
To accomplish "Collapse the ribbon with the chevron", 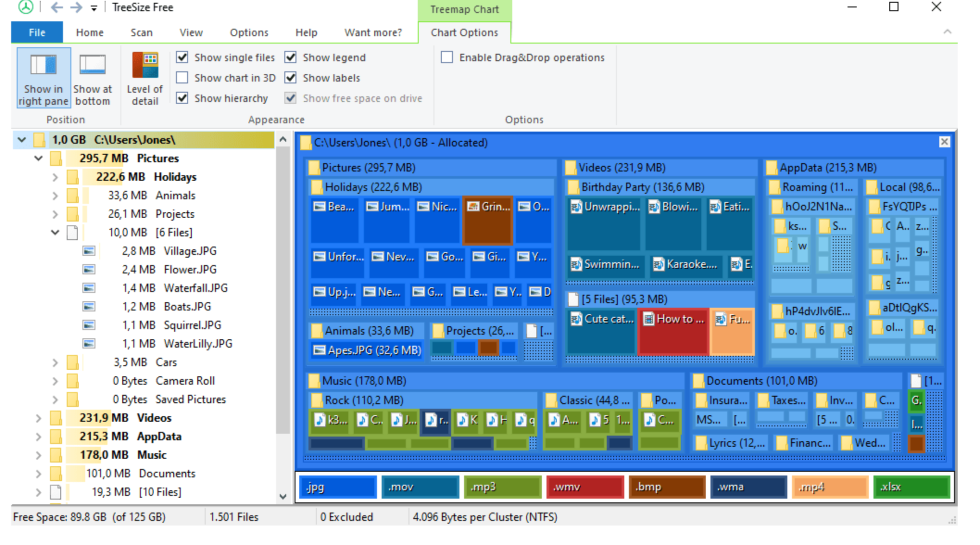I will pyautogui.click(x=947, y=32).
